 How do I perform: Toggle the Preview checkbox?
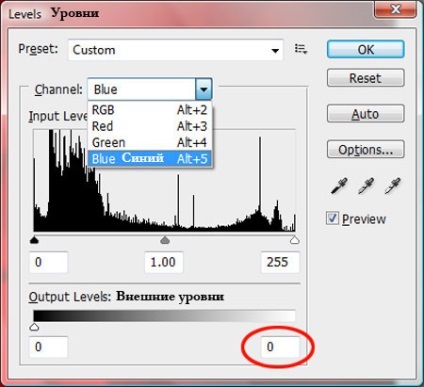click(332, 218)
